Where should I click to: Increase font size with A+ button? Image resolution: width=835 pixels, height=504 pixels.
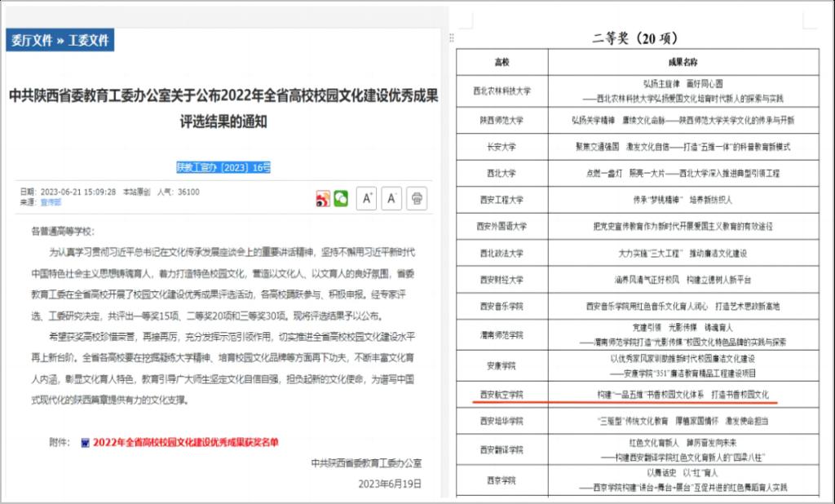click(x=368, y=198)
